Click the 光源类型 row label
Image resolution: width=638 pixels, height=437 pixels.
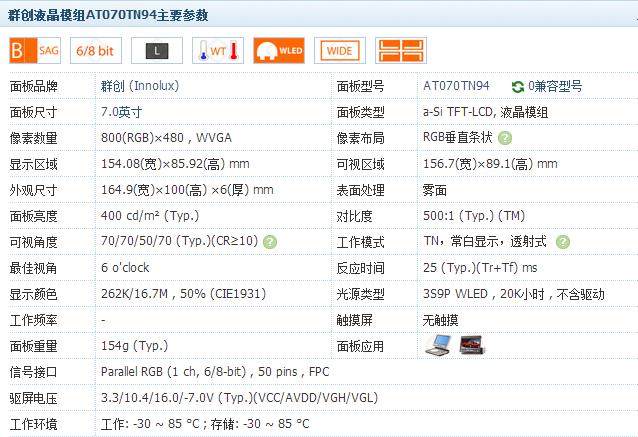[360, 294]
